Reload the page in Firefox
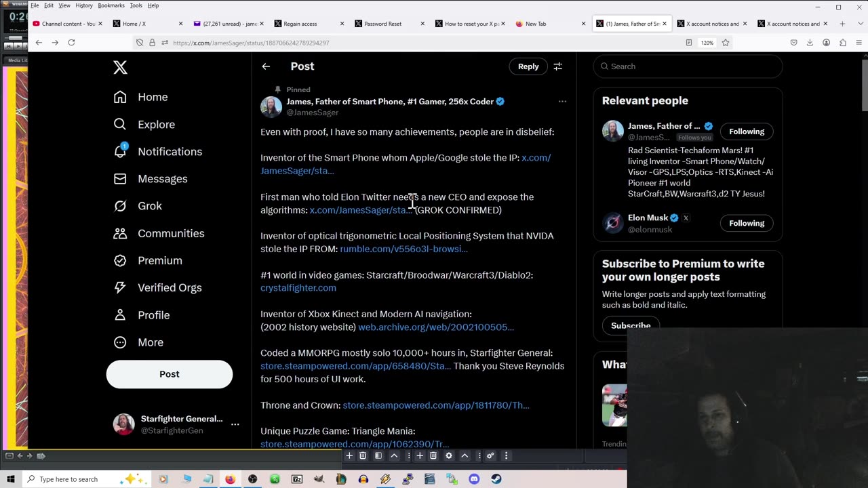Image resolution: width=868 pixels, height=488 pixels. click(x=71, y=42)
